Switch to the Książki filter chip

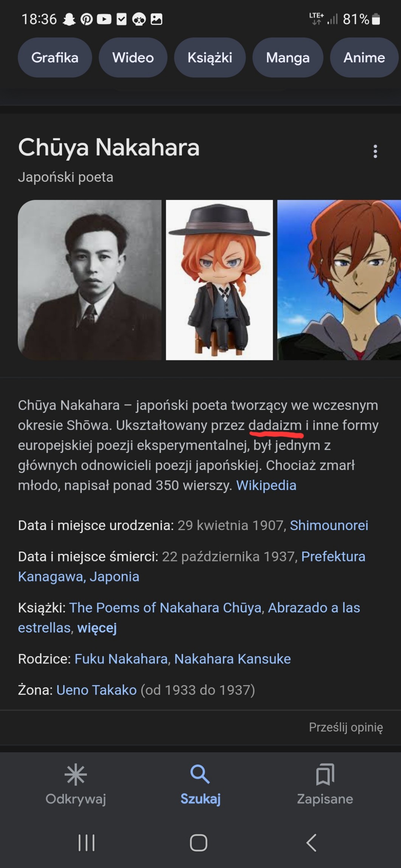[x=210, y=57]
